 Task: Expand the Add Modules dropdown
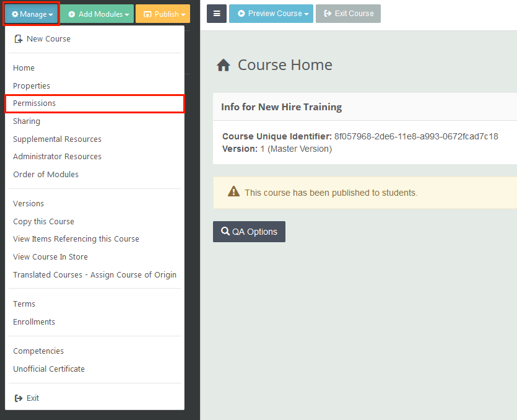pos(97,14)
